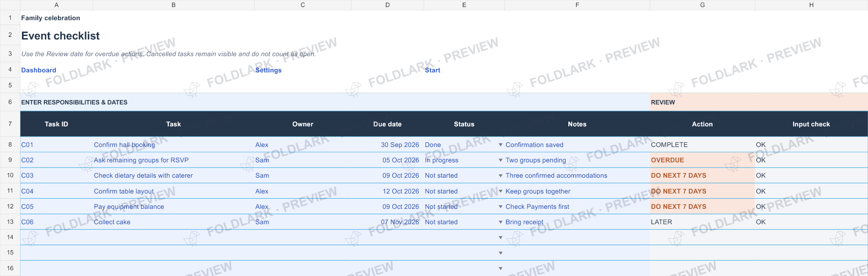Image resolution: width=868 pixels, height=276 pixels.
Task: Click the Notes column heading
Action: tap(577, 124)
